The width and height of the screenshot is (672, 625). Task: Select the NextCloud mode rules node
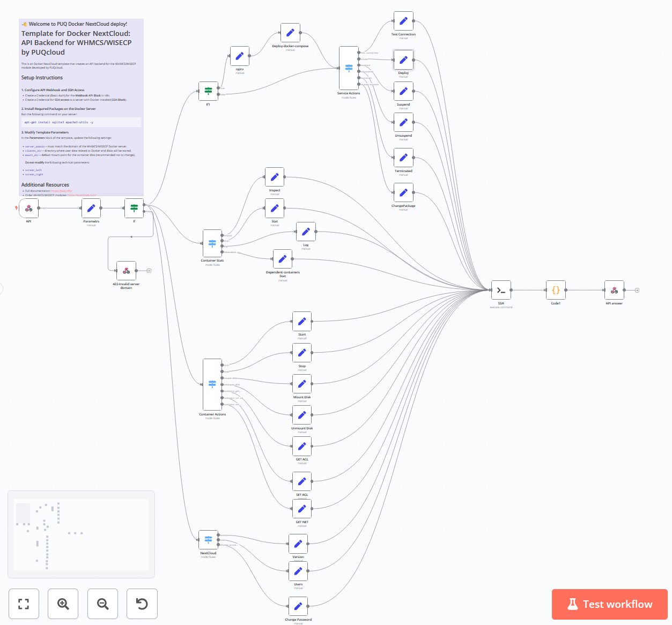[208, 540]
